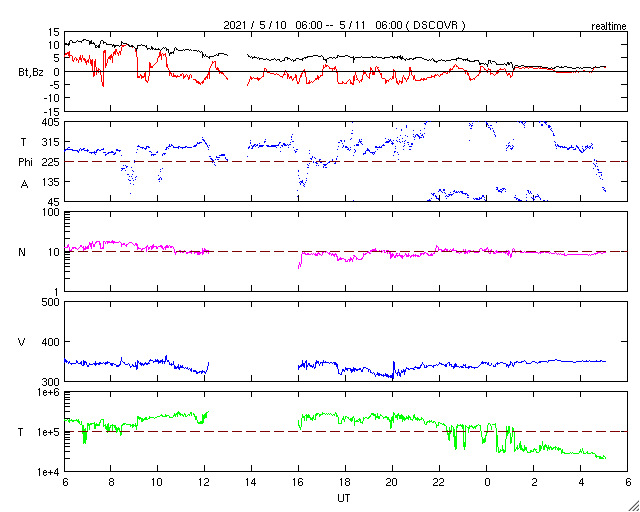The width and height of the screenshot is (640, 512).
Task: Click the '2' hour tick on the UT axis
Action: pyautogui.click(x=533, y=482)
